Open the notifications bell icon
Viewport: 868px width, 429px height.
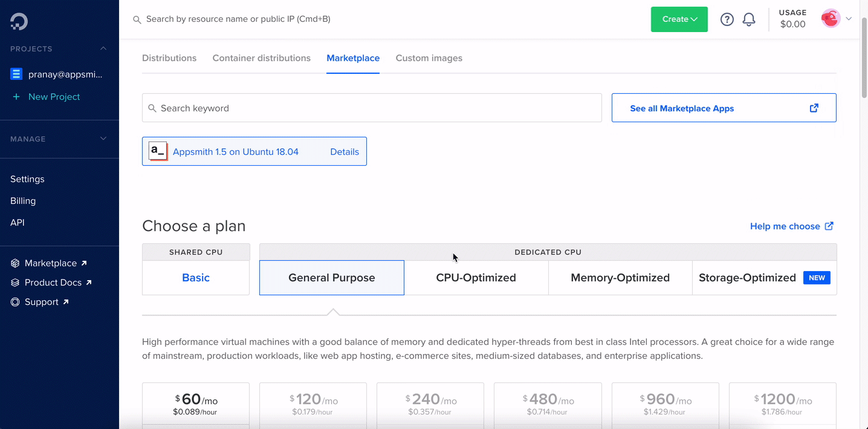click(x=749, y=19)
